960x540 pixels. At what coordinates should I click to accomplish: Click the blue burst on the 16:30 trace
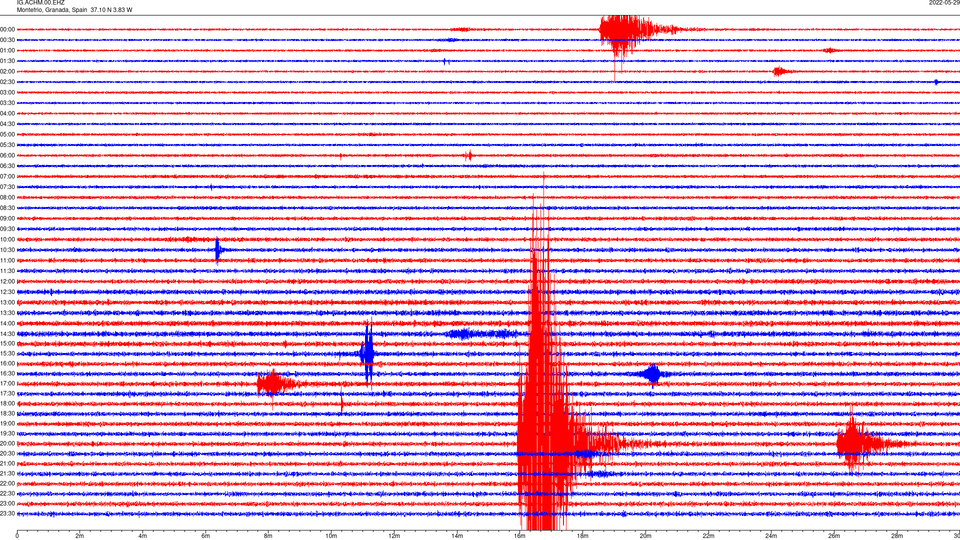[x=653, y=374]
